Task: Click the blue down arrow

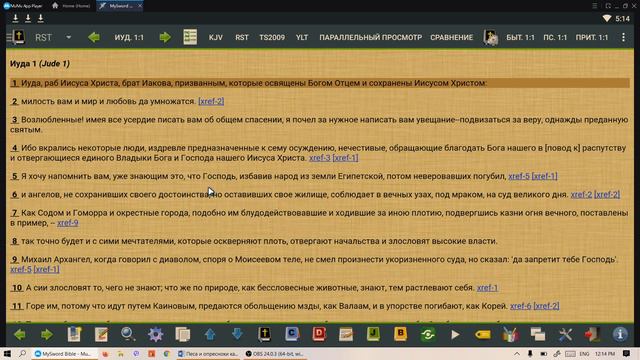Action: click(237, 334)
